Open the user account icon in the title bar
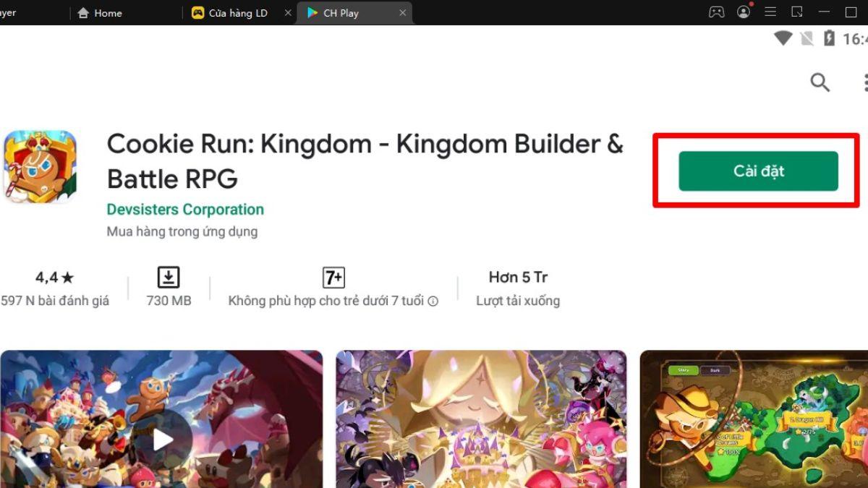Screen dimensions: 868x488 744,12
